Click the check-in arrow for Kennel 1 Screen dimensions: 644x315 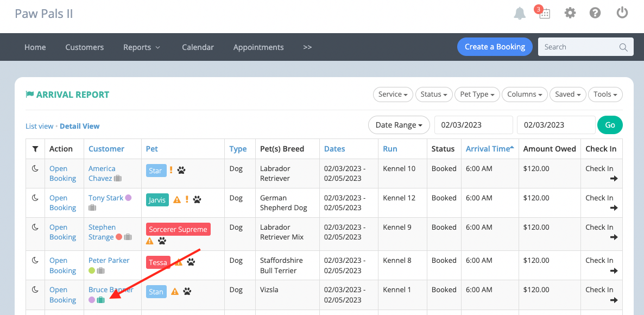click(x=614, y=300)
